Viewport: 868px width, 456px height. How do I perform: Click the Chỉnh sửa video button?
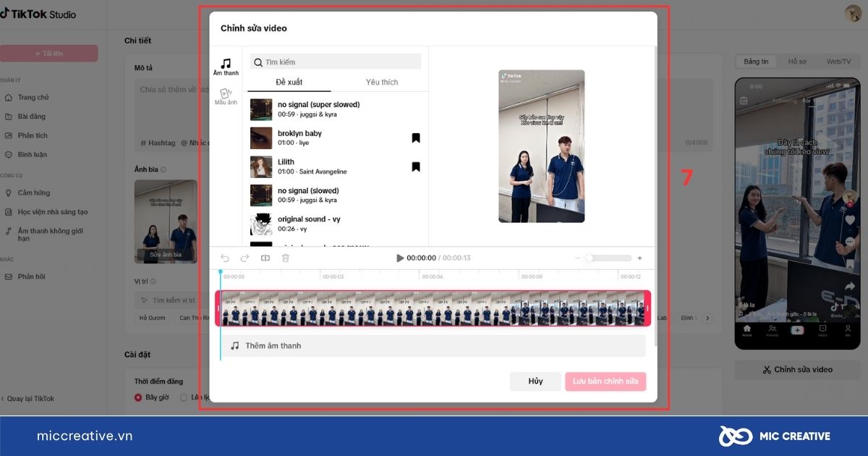point(797,370)
